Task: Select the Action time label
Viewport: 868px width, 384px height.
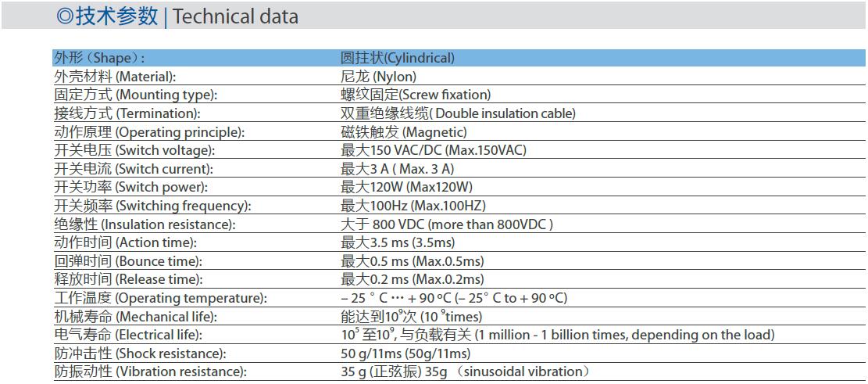Action: (125, 242)
